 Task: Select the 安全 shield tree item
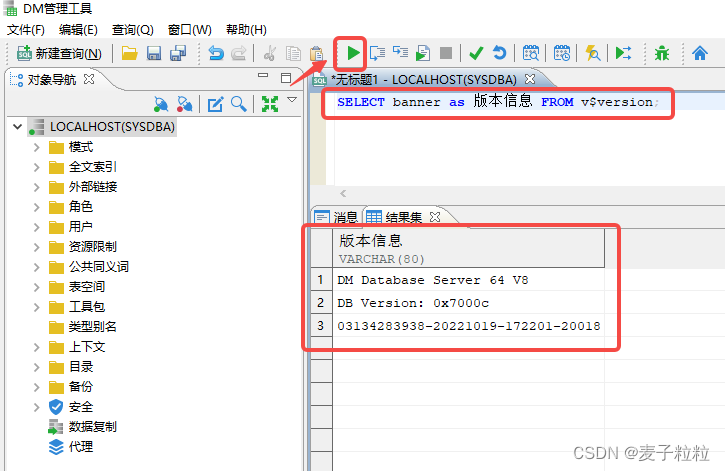click(71, 407)
